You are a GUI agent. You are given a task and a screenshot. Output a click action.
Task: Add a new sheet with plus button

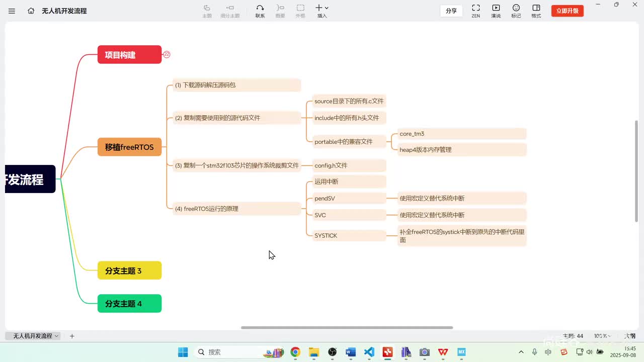click(x=72, y=336)
